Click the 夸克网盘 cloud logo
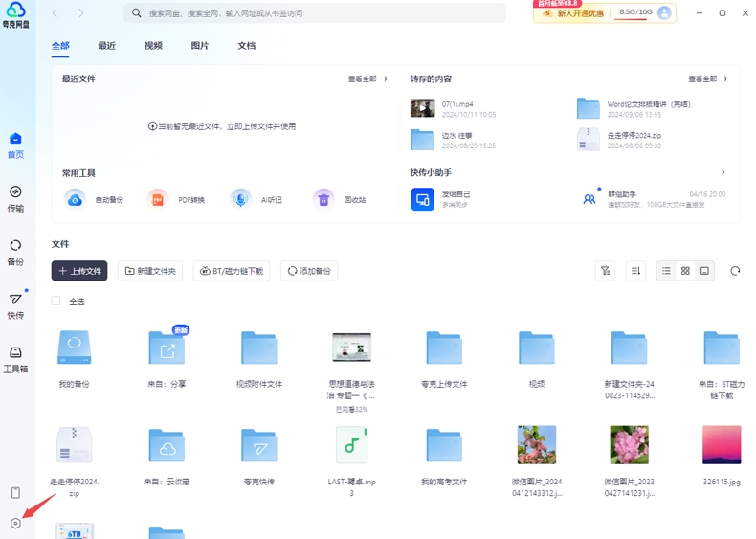756x539 pixels. [16, 10]
